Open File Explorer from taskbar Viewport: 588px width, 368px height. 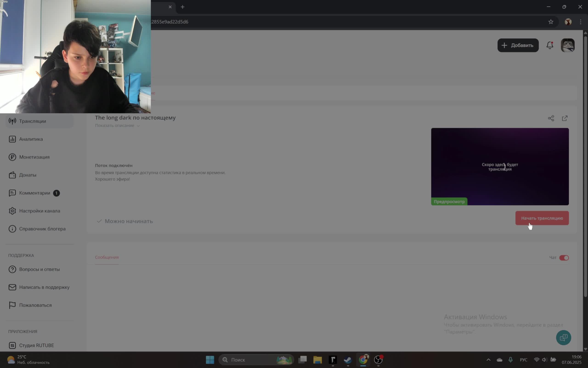[317, 360]
